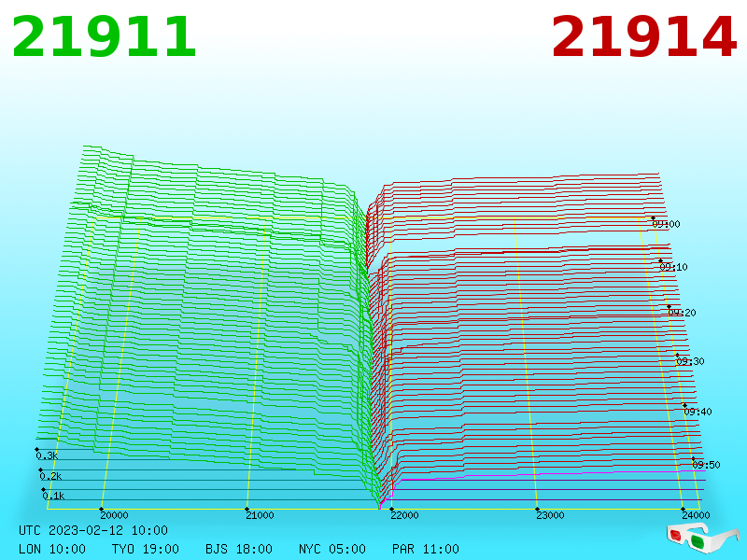Click the 24000 price axis label
This screenshot has height=560, width=747.
pyautogui.click(x=696, y=515)
